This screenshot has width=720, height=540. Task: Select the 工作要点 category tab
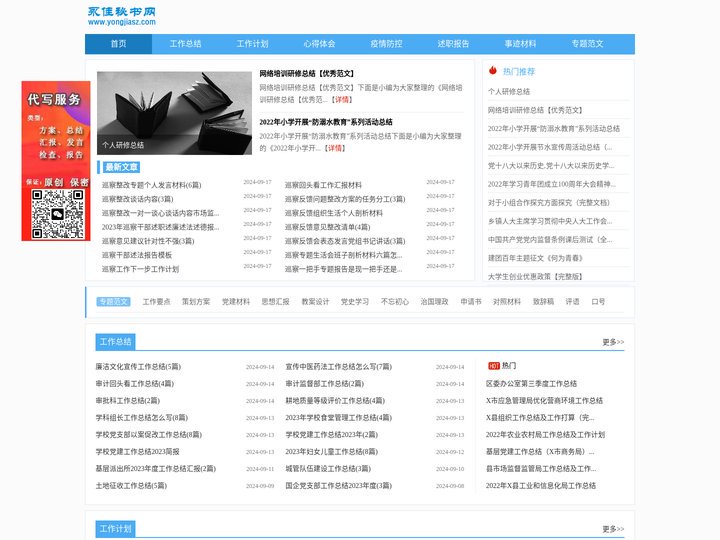(157, 302)
